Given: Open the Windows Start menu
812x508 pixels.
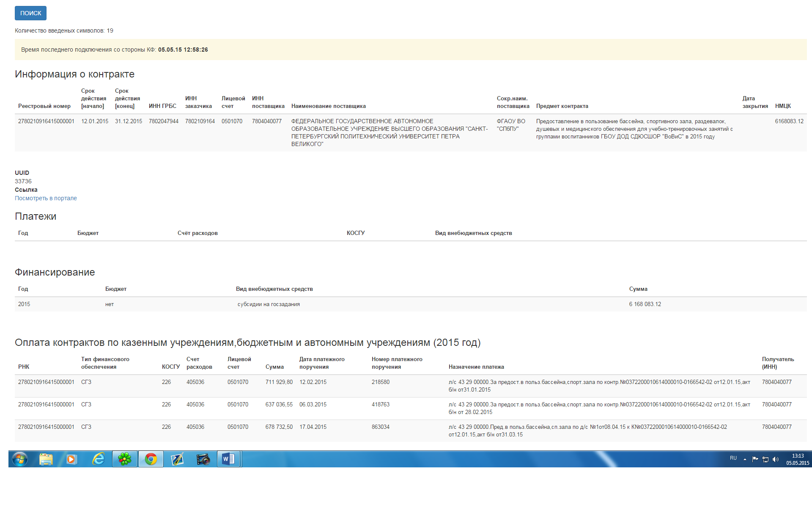Looking at the screenshot, I should (x=19, y=459).
